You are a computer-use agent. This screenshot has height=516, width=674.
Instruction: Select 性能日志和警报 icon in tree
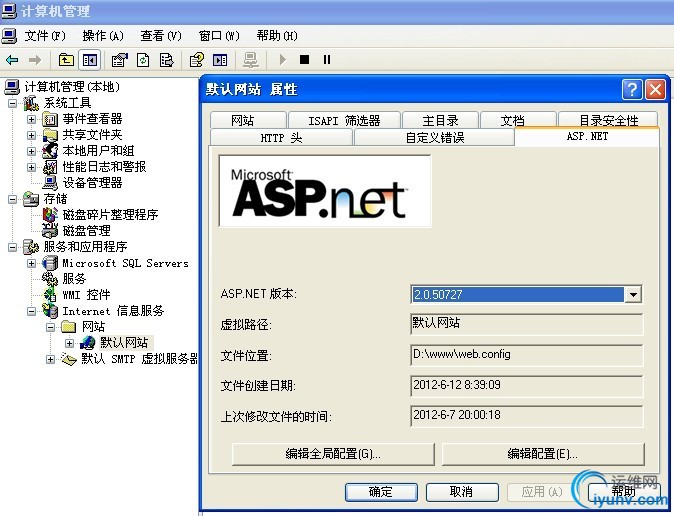[x=50, y=167]
